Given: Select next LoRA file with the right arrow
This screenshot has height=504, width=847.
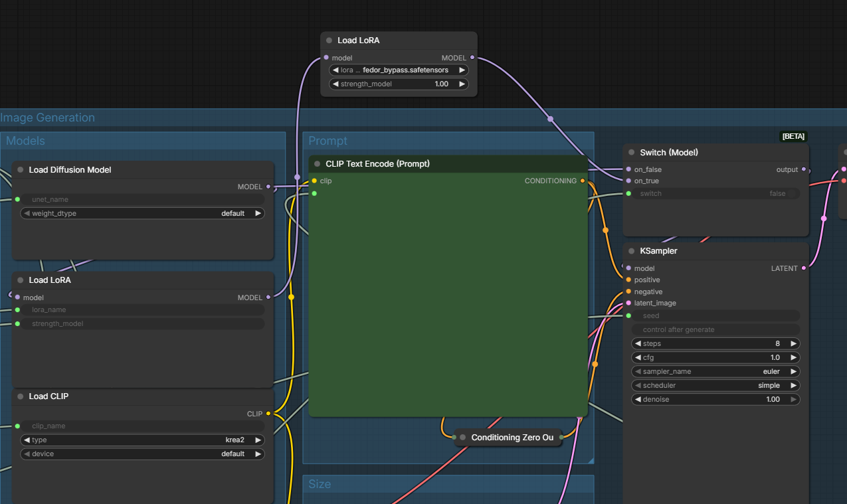Looking at the screenshot, I should pos(462,70).
